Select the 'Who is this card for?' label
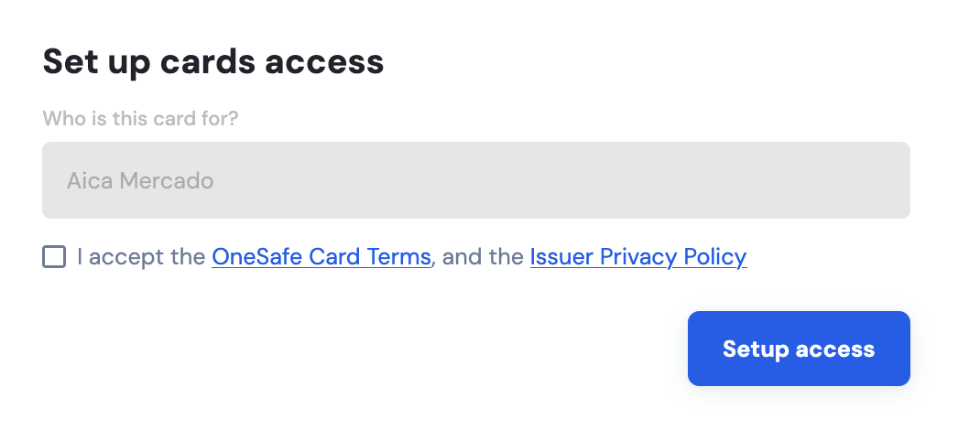The width and height of the screenshot is (980, 430). tap(141, 119)
